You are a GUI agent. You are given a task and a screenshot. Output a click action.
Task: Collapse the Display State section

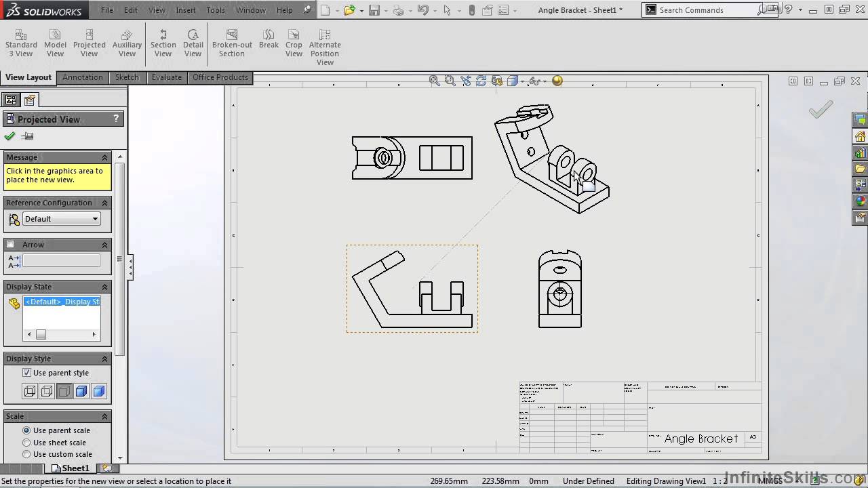104,287
